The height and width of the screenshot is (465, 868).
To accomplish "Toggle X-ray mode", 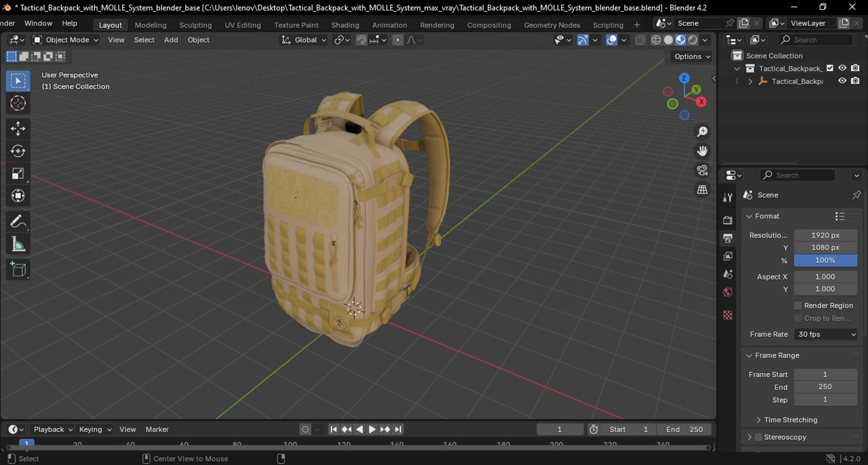I will click(640, 40).
